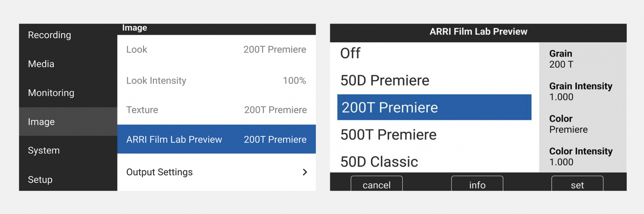Select the highlighted 200T Premiere option
The image size is (644, 214).
coord(434,107)
